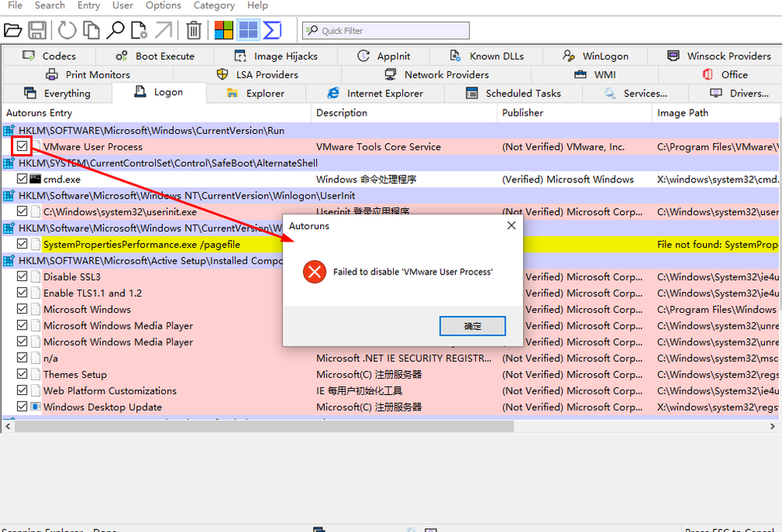The image size is (782, 532).
Task: Switch to the Explorer tab
Action: (x=256, y=93)
